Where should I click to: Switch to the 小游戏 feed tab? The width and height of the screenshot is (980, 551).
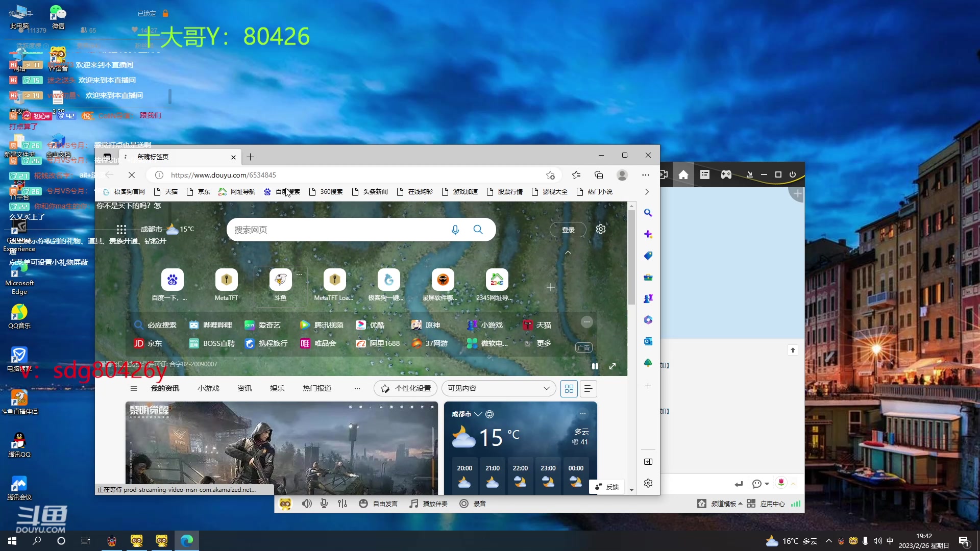pyautogui.click(x=208, y=388)
